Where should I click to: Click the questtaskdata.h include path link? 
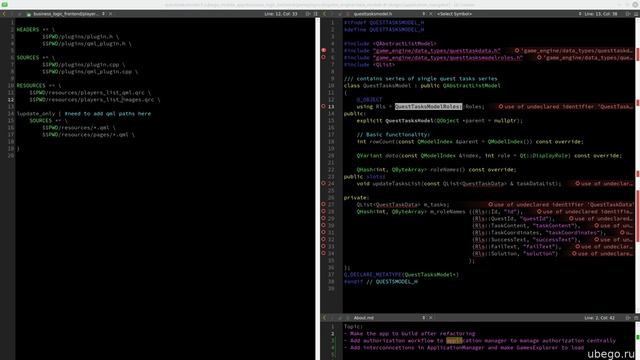click(x=436, y=51)
